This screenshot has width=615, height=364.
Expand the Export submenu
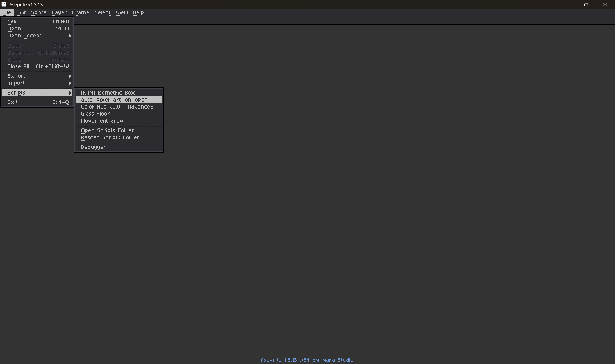coord(37,76)
